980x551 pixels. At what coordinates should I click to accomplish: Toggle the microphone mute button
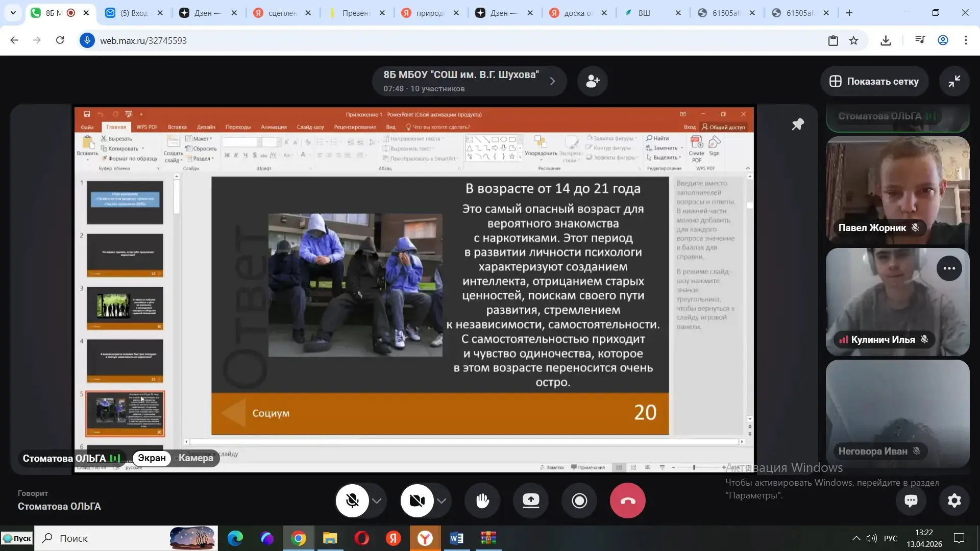(x=352, y=500)
